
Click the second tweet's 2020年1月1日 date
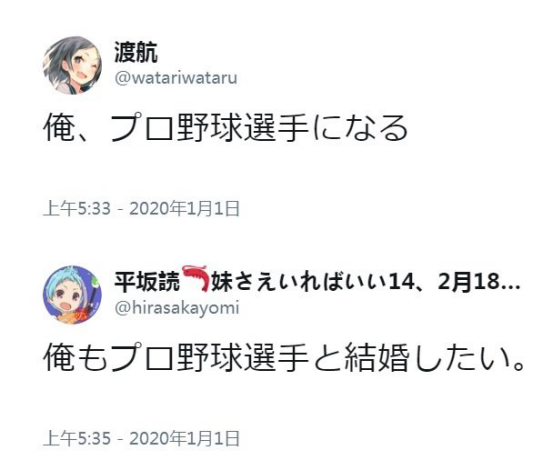[x=184, y=439]
